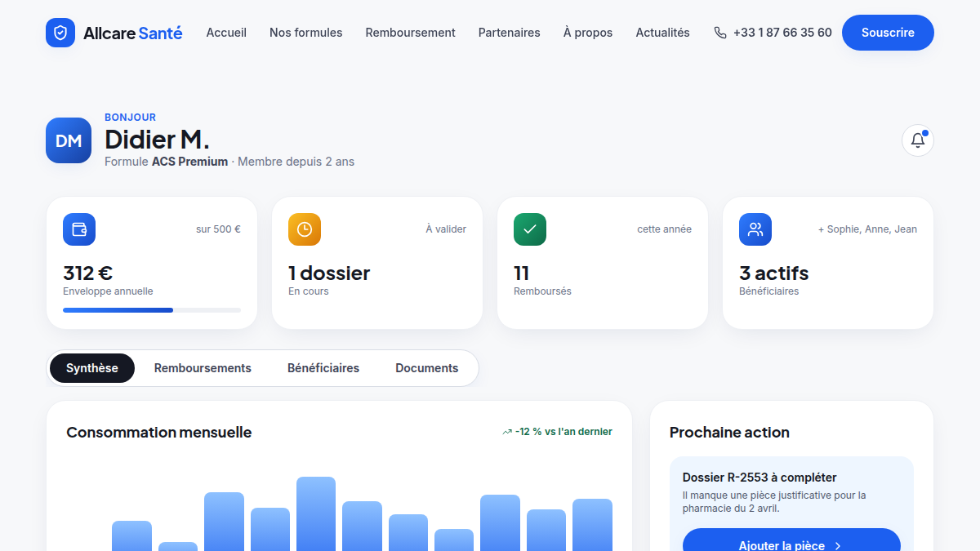Click the "Didier M." name heading
The height and width of the screenshot is (551, 980).
point(158,140)
